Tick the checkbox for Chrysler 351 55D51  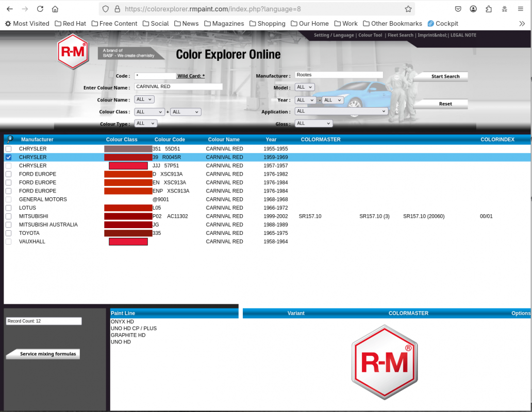coord(8,149)
